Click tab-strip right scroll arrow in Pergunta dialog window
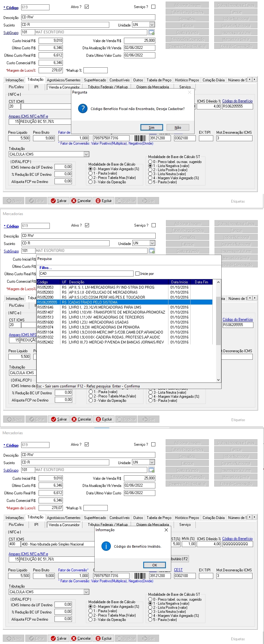Screen dimensions: 264x644 (x=254, y=79)
